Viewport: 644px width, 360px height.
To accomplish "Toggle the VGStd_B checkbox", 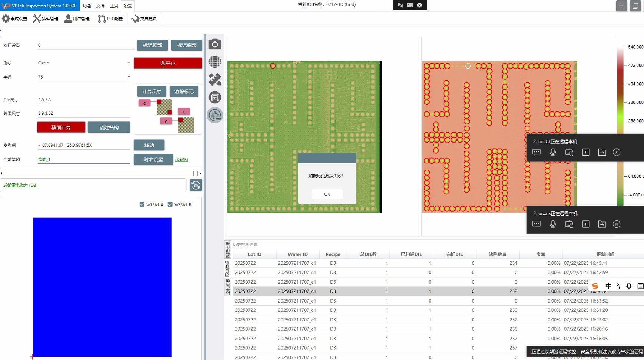I will coord(170,204).
